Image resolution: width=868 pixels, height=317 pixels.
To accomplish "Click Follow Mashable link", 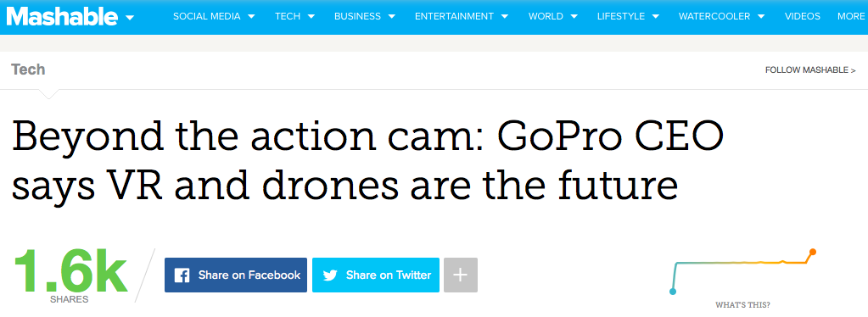I will pos(810,70).
